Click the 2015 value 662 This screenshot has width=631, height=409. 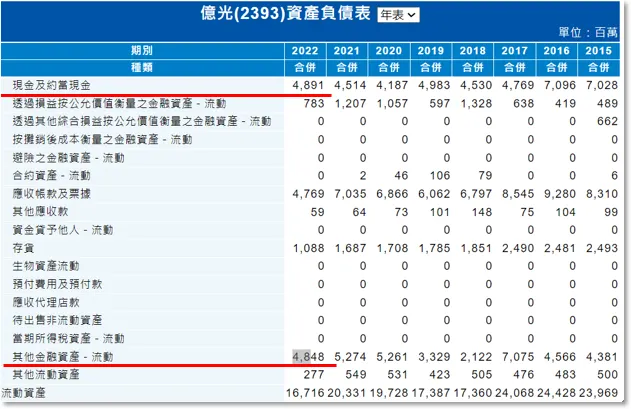point(607,121)
